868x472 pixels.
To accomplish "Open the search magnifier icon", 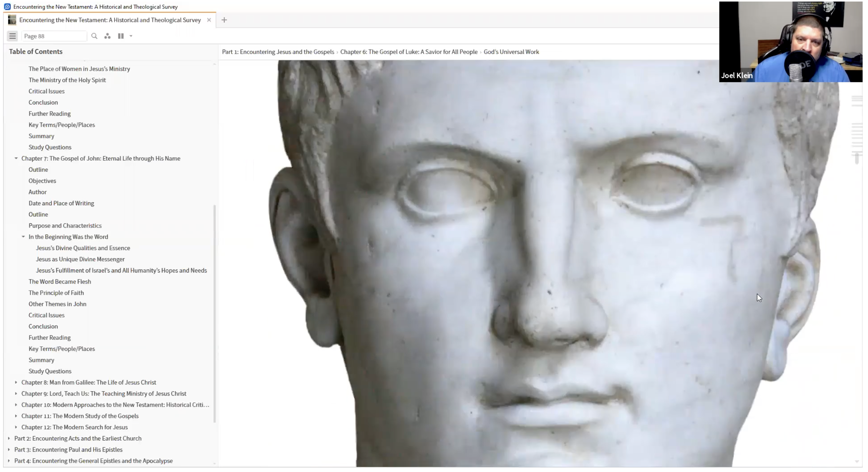I will [94, 36].
